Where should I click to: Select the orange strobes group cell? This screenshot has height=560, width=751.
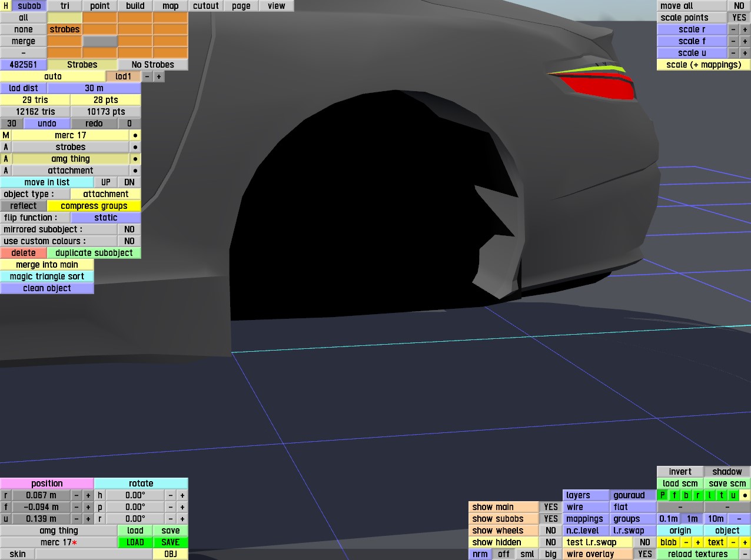pos(65,29)
